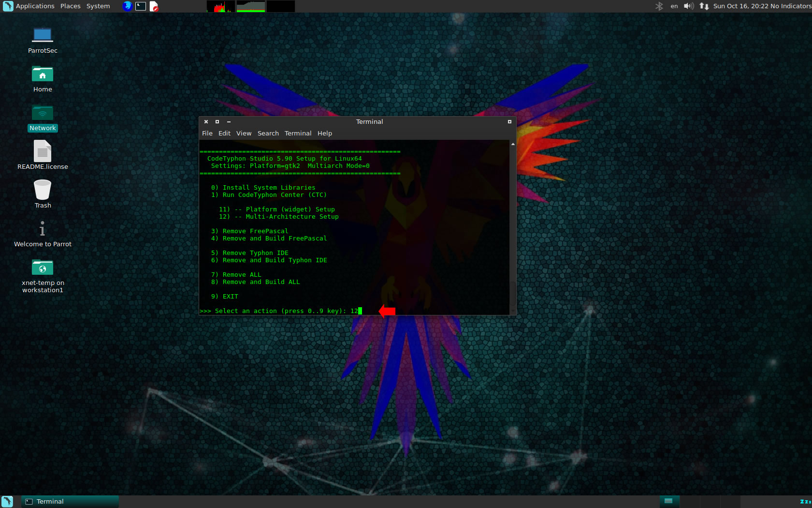Click the Parrot menu icon in bottom panel

7,502
